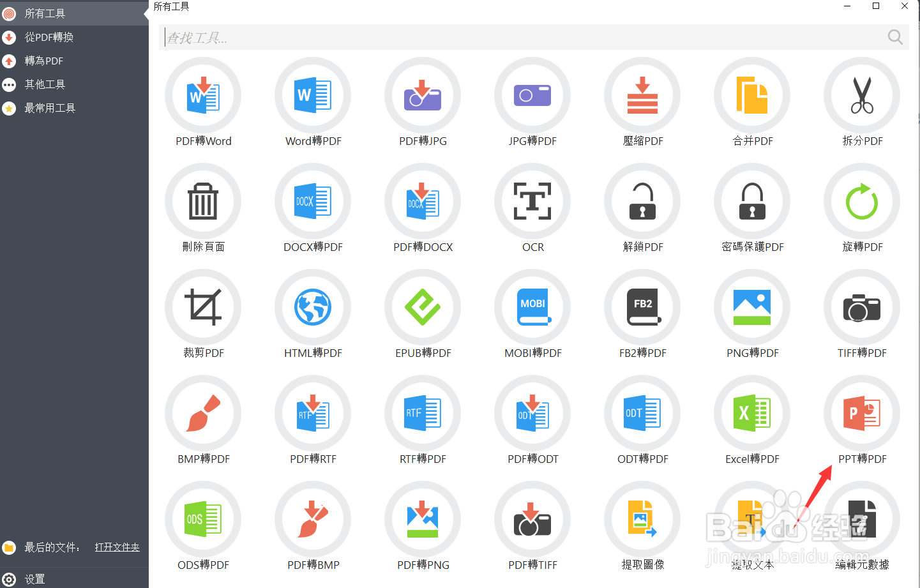
Task: Click the magnifier search icon
Action: click(895, 38)
